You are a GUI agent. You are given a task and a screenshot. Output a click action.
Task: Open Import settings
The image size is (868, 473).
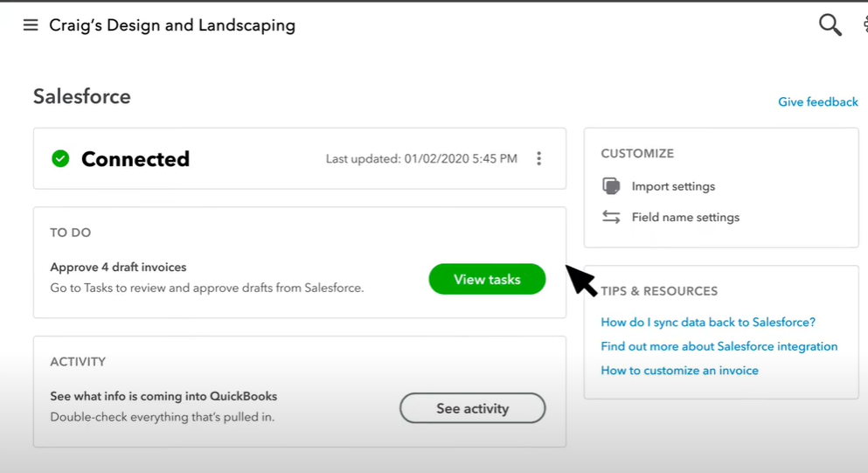tap(673, 186)
